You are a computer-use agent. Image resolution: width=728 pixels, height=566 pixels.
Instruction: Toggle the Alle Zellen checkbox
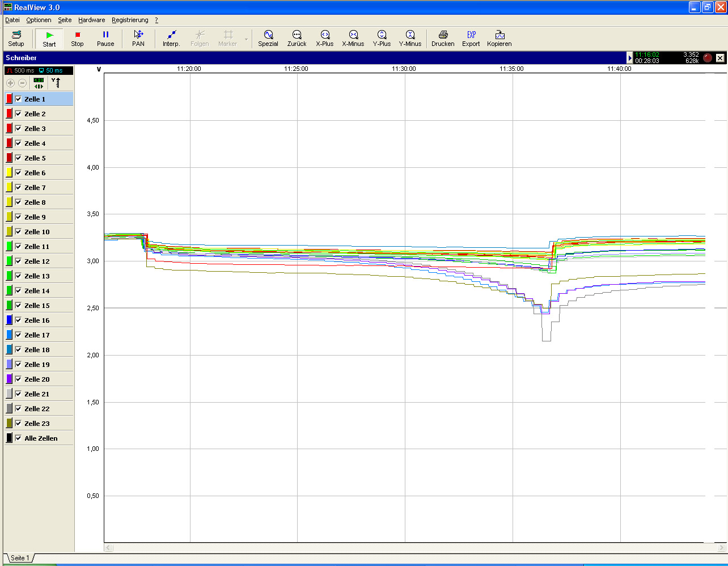(x=19, y=438)
